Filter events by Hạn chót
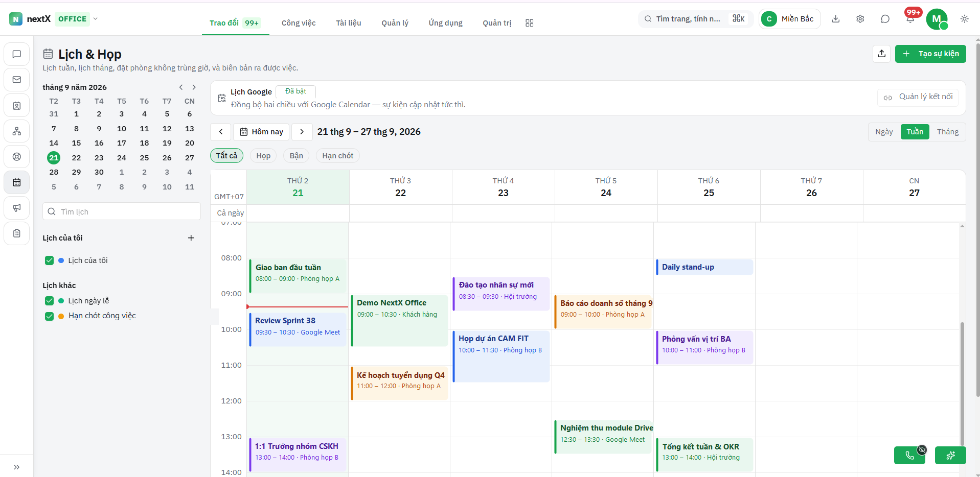The width and height of the screenshot is (980, 477). click(338, 156)
